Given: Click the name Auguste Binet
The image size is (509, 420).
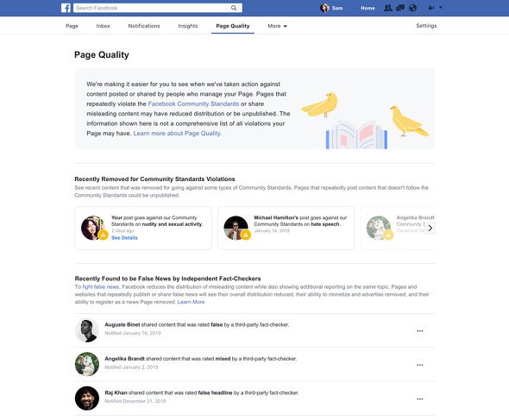Looking at the screenshot, I should pyautogui.click(x=123, y=324).
